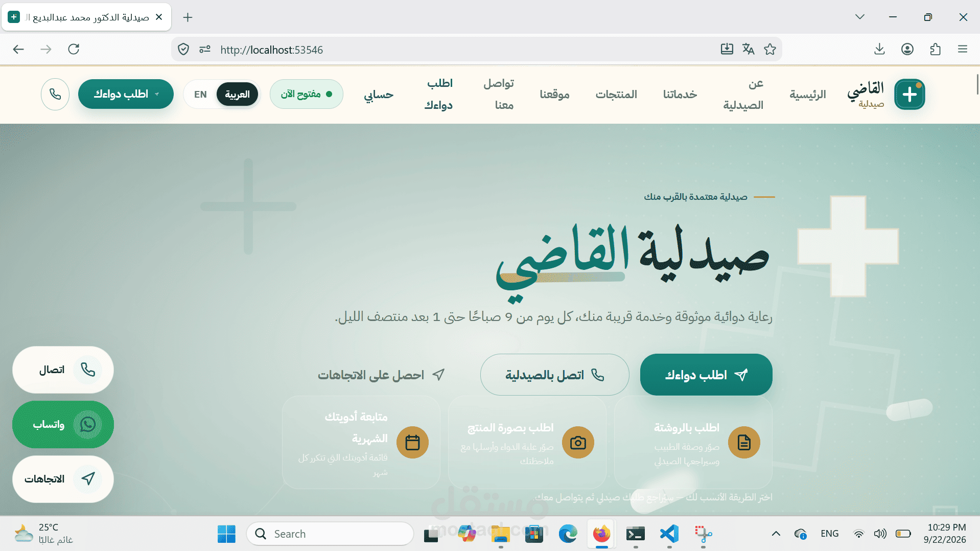Reload the page
The height and width of the screenshot is (551, 980).
[x=74, y=49]
